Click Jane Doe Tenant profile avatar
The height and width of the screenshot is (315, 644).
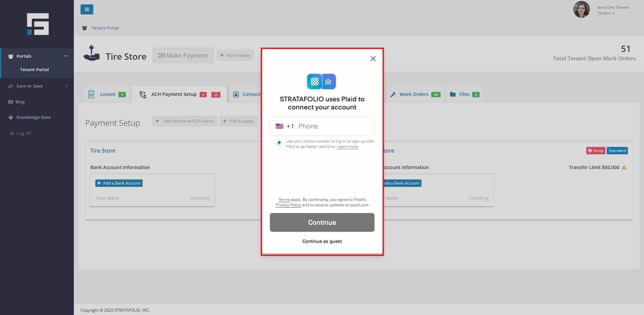[581, 9]
